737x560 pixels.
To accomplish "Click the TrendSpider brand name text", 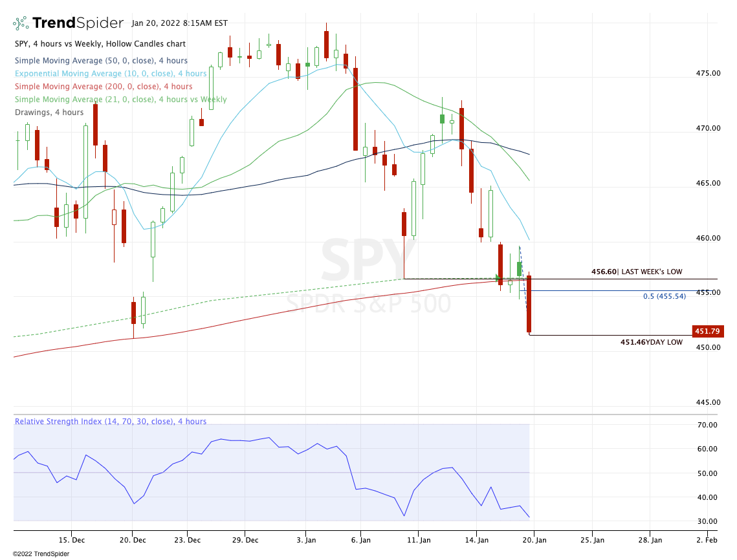I will [78, 23].
